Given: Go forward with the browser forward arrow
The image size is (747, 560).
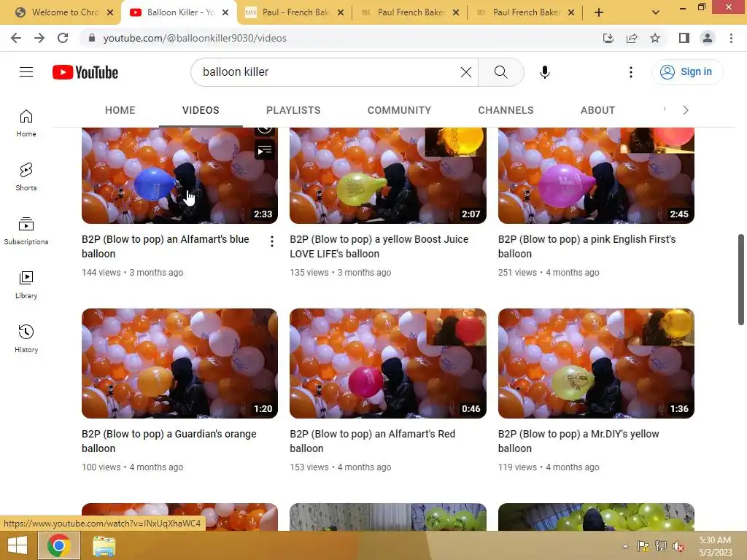Looking at the screenshot, I should point(39,38).
